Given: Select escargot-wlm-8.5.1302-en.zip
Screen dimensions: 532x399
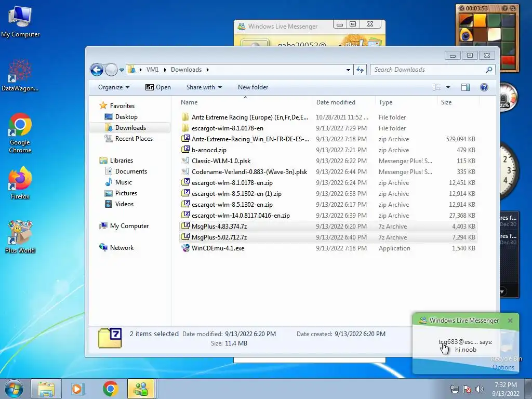Looking at the screenshot, I should tap(328, 205).
